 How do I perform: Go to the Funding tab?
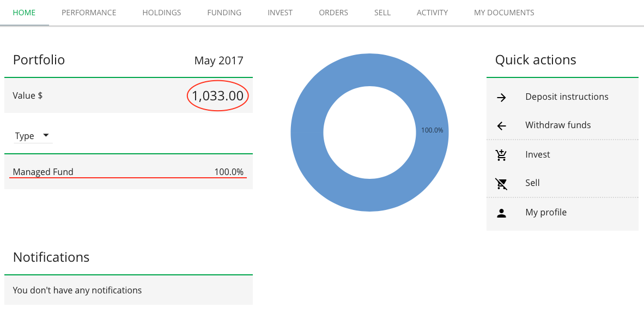(224, 13)
